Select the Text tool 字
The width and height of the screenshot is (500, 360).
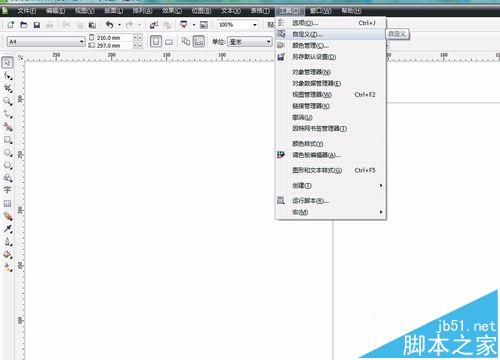[7, 190]
